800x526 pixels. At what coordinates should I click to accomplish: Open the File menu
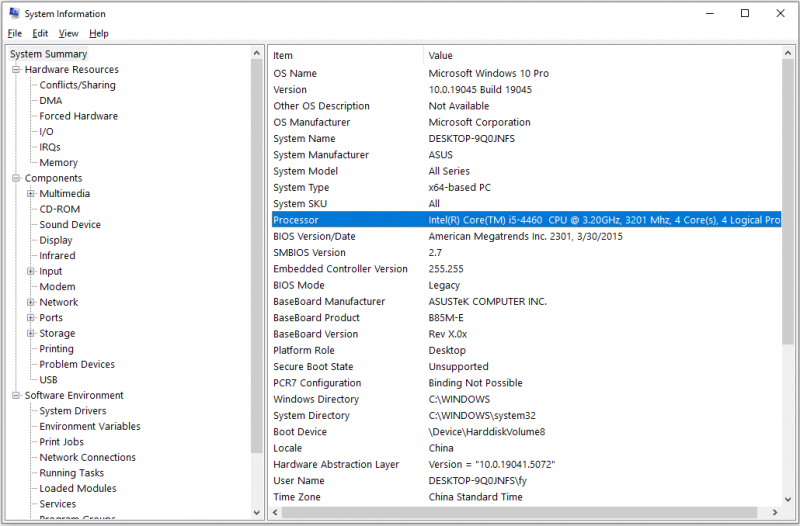point(15,33)
